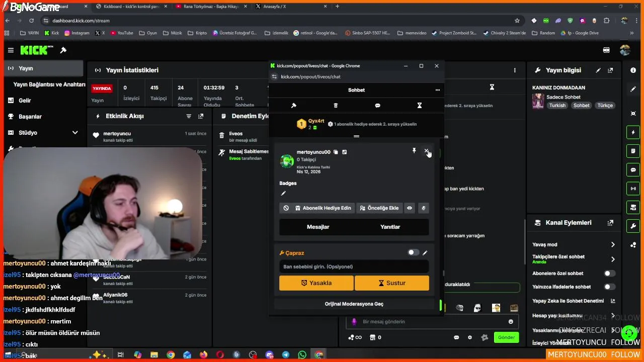
Task: Click the trash icon in chat popout toolbar
Action: pyautogui.click(x=336, y=106)
